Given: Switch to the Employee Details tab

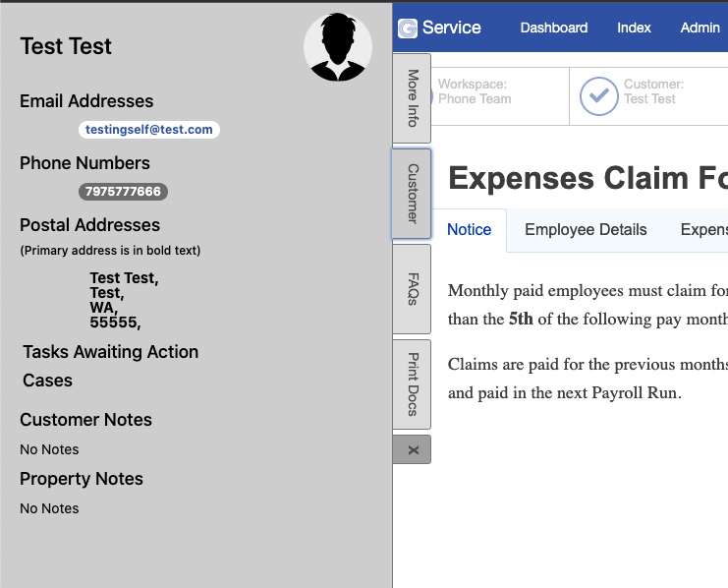Looking at the screenshot, I should (x=586, y=230).
